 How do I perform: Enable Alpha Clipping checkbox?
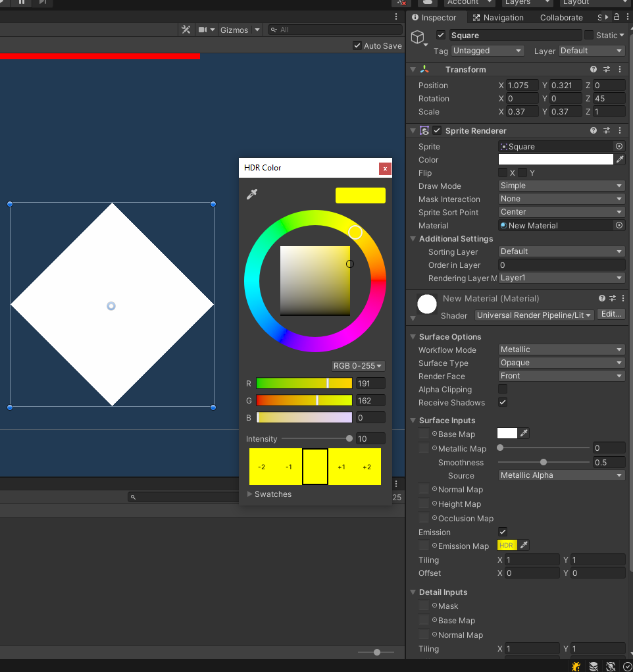(x=503, y=389)
